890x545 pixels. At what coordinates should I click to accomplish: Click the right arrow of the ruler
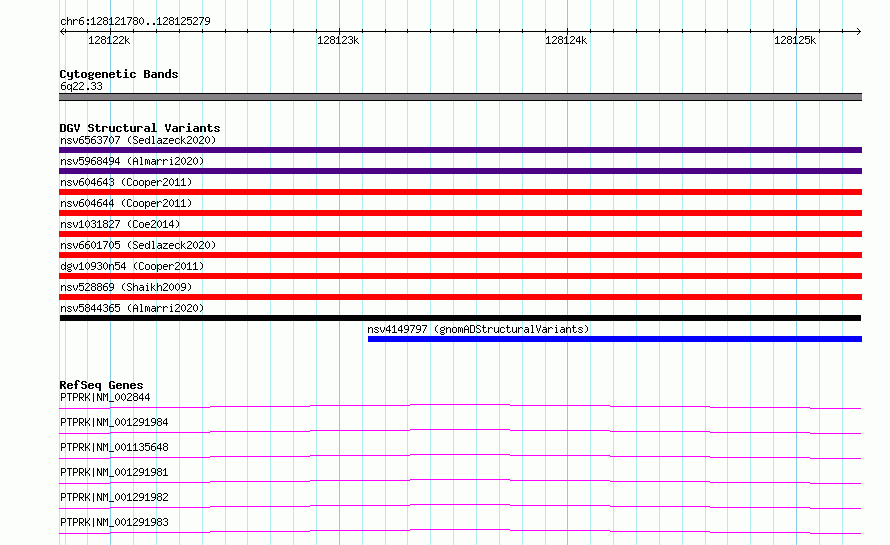pyautogui.click(x=858, y=31)
